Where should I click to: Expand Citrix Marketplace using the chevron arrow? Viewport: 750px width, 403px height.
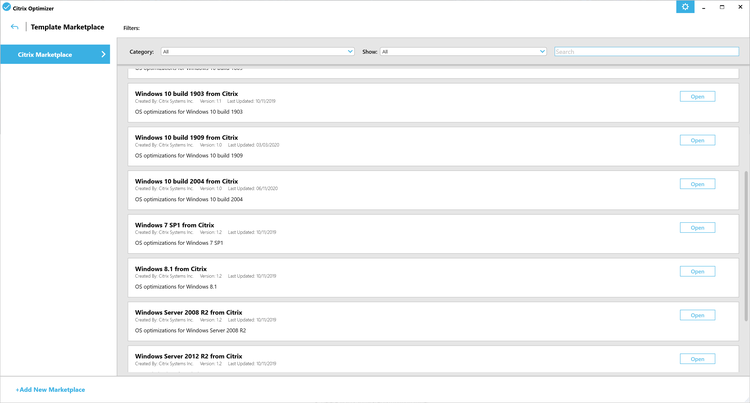(x=103, y=54)
